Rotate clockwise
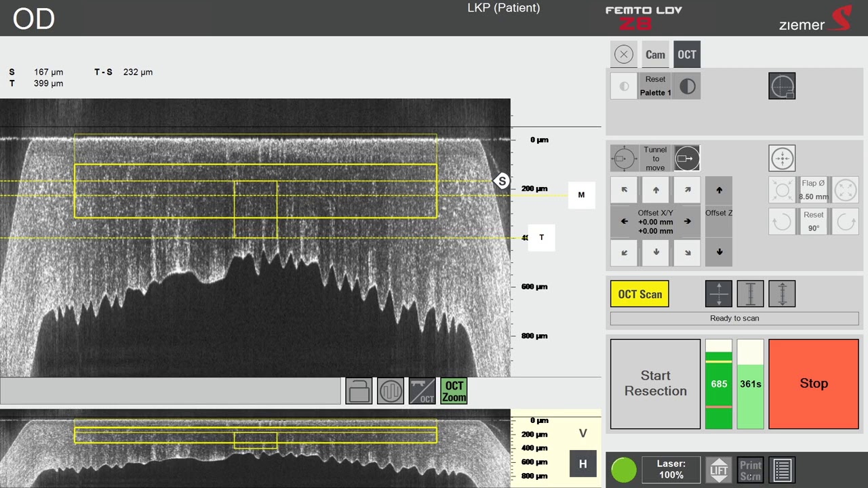Screen dimensions: 868x488 [x=845, y=222]
